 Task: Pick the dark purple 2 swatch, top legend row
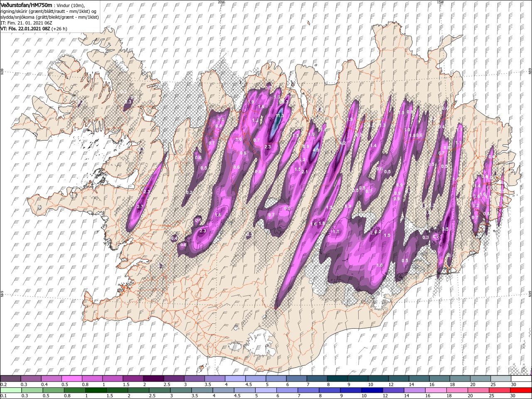point(153,379)
